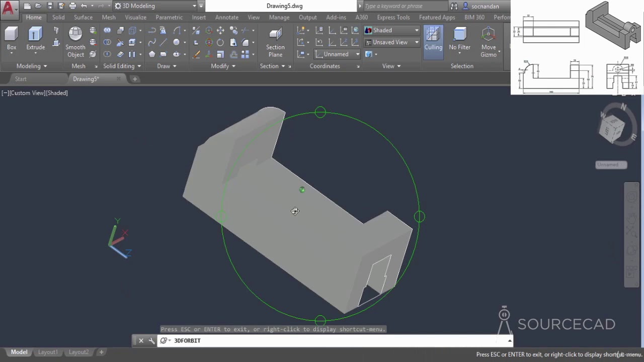Screen dimensions: 644x362
Task: Expand the Draw panel
Action: (167, 66)
